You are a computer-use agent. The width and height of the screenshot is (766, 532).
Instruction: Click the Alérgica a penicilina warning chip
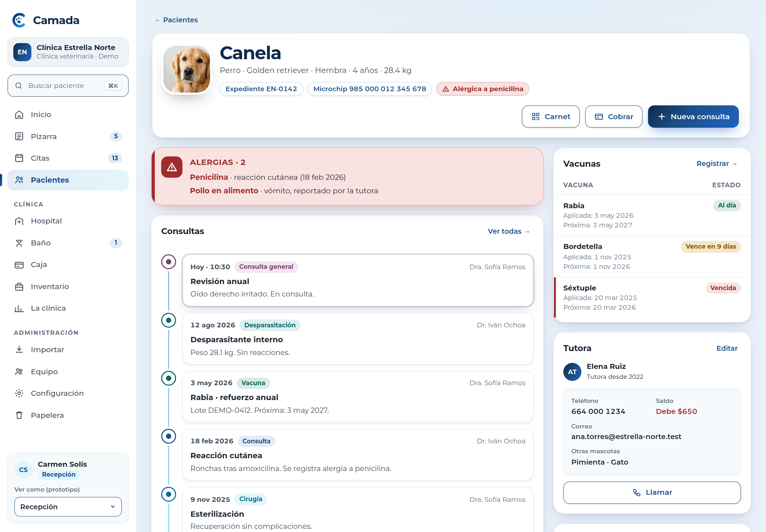tap(483, 89)
